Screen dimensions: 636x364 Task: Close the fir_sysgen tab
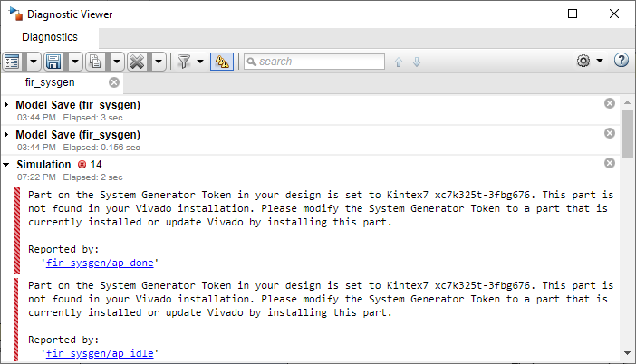[114, 82]
